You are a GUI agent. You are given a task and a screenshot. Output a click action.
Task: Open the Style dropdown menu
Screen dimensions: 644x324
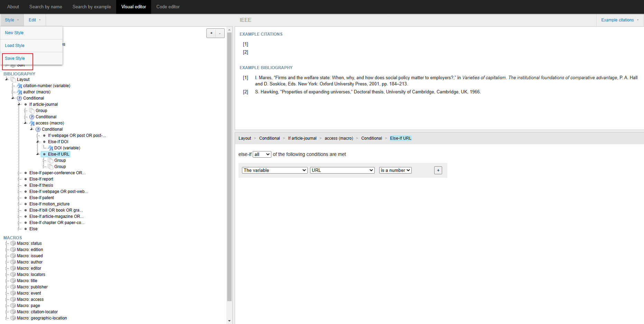click(12, 20)
